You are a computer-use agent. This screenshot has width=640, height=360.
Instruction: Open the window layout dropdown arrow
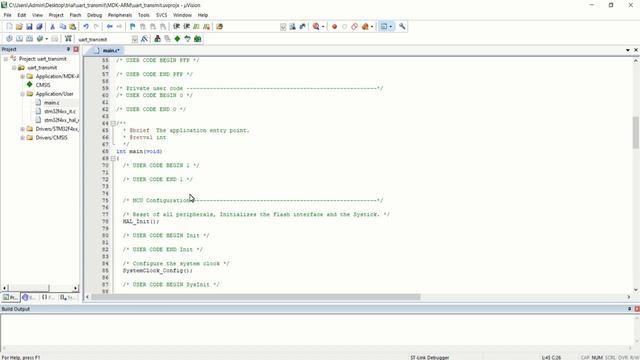(391, 27)
